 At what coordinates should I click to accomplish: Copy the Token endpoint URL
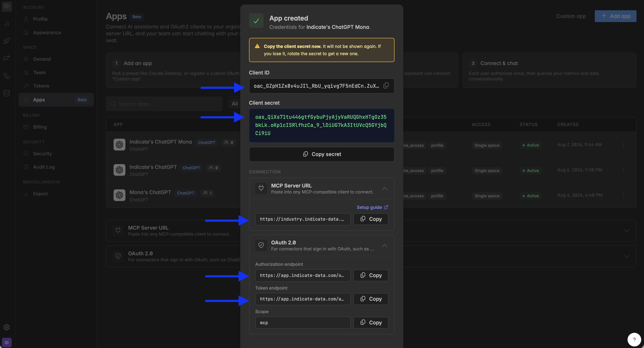371,299
